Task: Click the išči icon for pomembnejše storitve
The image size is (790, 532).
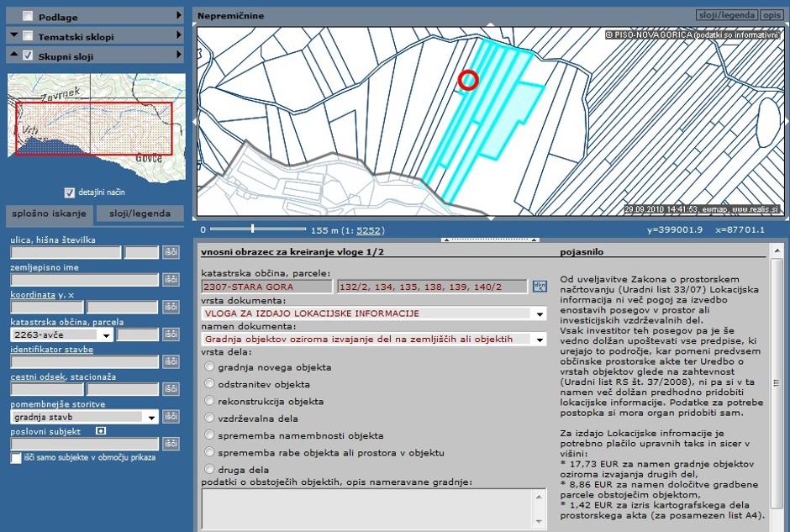Action: pyautogui.click(x=172, y=415)
